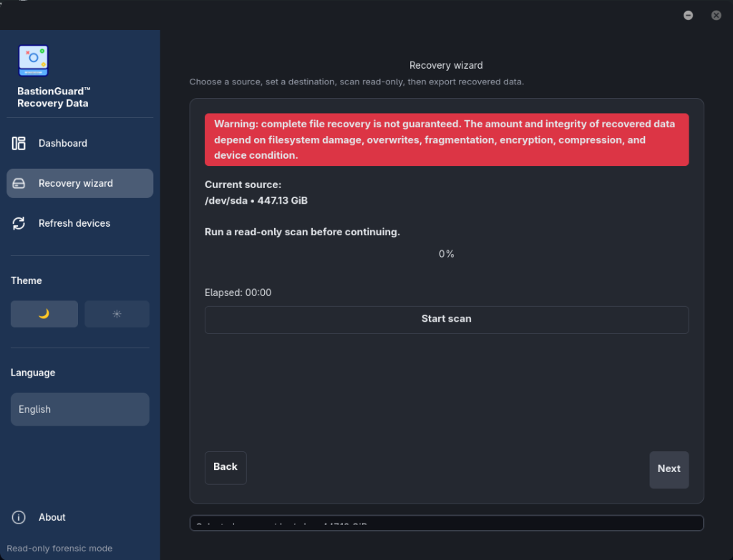The width and height of the screenshot is (733, 560).
Task: Switch to light theme with sun button
Action: (117, 314)
